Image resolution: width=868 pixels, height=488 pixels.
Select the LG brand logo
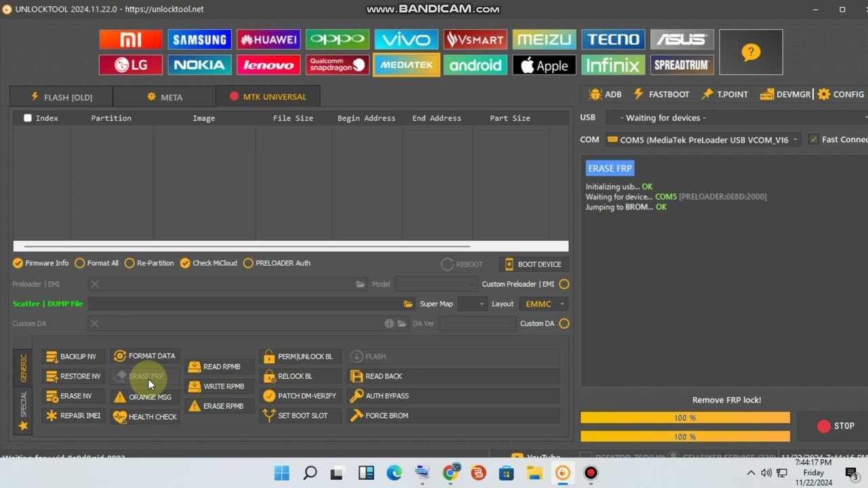click(131, 65)
